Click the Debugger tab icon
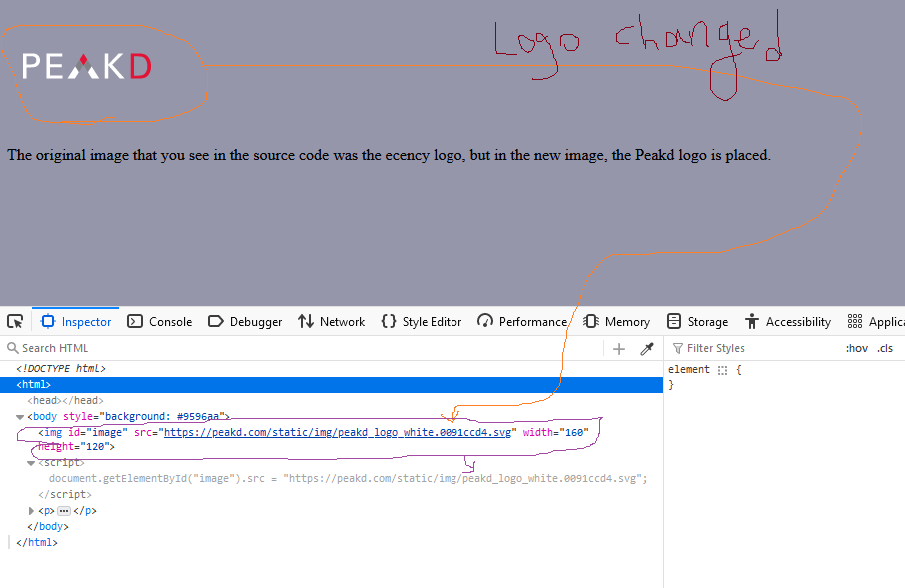The image size is (905, 588). point(216,322)
